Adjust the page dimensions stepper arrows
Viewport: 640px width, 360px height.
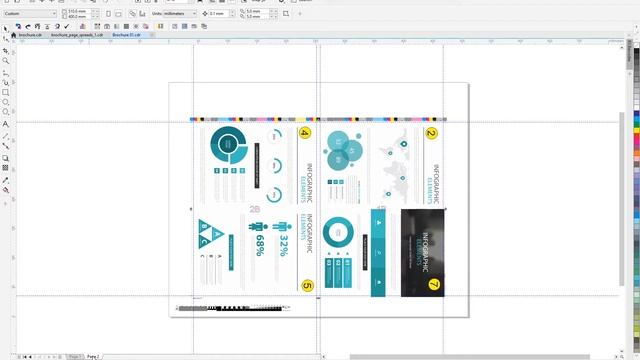click(96, 14)
